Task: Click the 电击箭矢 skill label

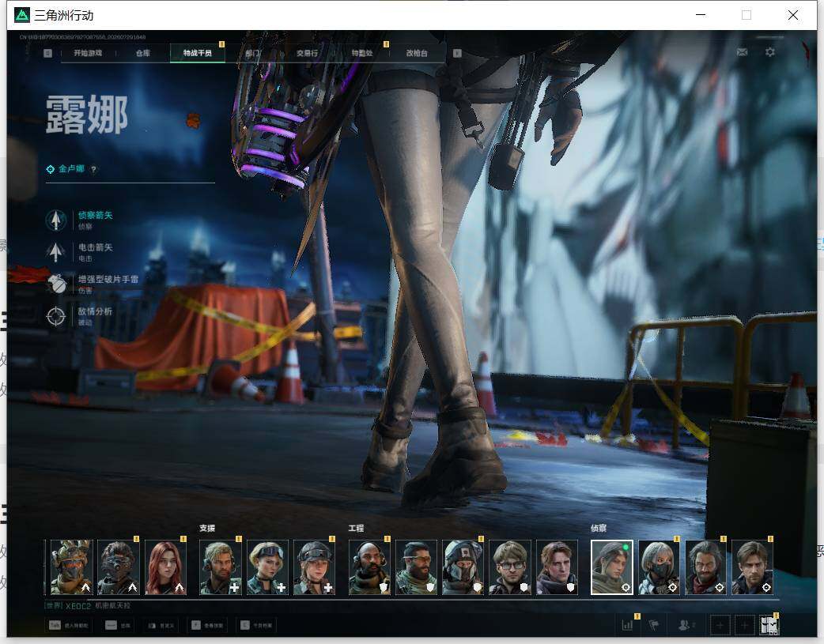Action: pyautogui.click(x=95, y=247)
